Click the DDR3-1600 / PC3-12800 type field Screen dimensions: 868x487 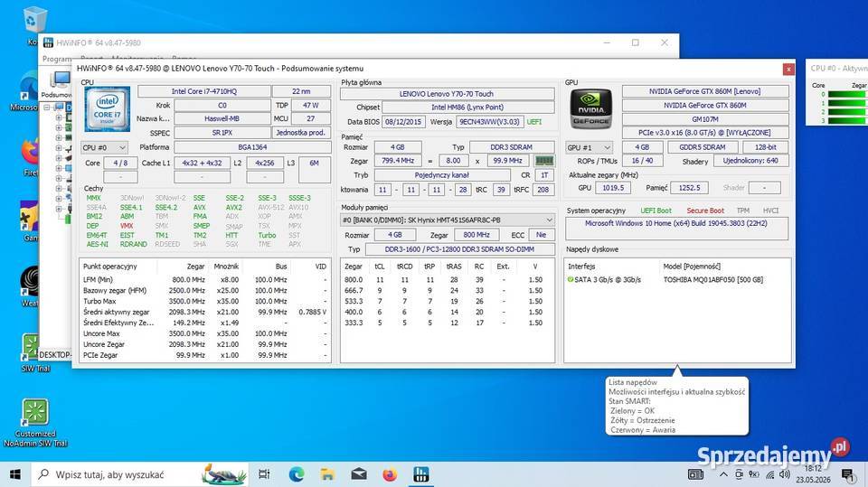[x=459, y=249]
